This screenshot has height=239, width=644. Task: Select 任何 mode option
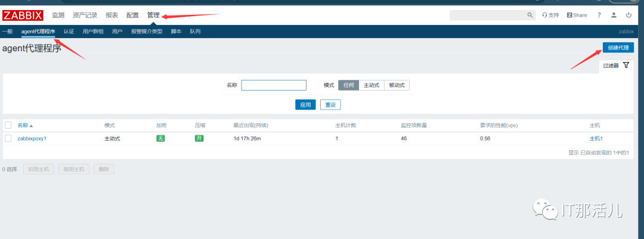[349, 85]
